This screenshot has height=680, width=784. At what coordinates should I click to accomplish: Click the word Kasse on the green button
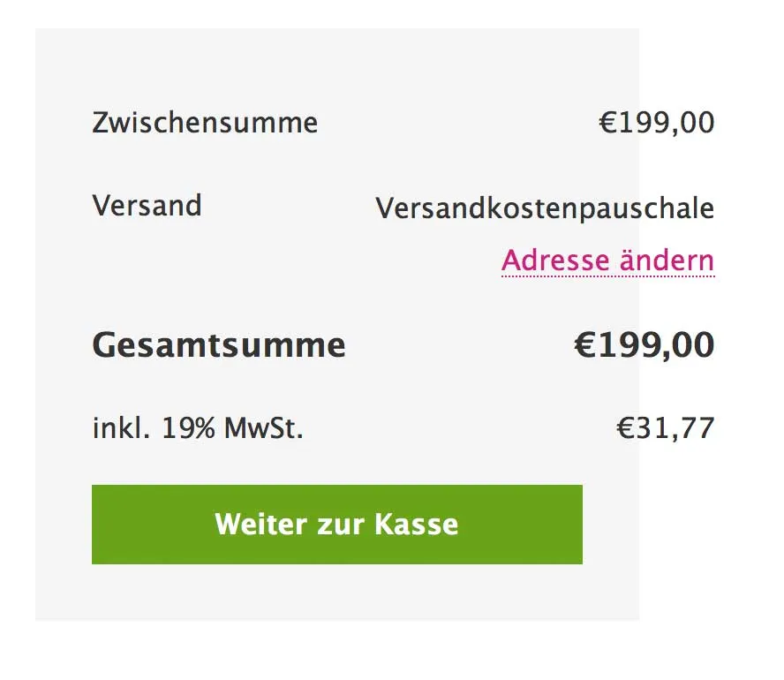[x=417, y=524]
